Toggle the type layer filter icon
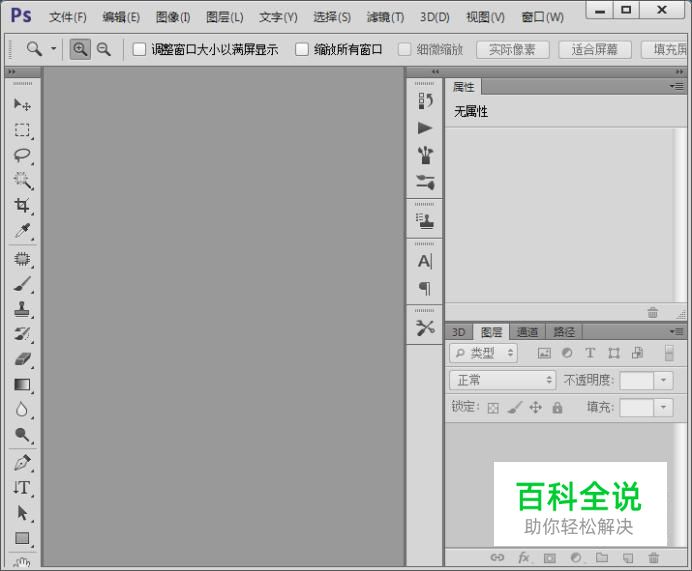 (590, 353)
